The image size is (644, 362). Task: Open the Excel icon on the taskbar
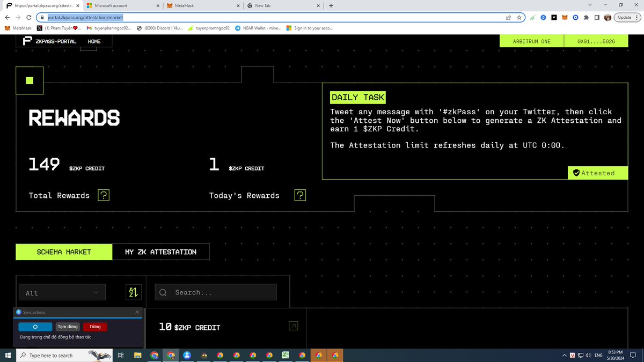(286, 355)
